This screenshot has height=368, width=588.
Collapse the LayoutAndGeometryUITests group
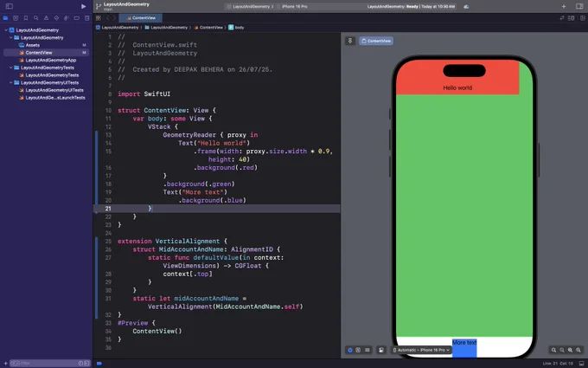pos(11,82)
